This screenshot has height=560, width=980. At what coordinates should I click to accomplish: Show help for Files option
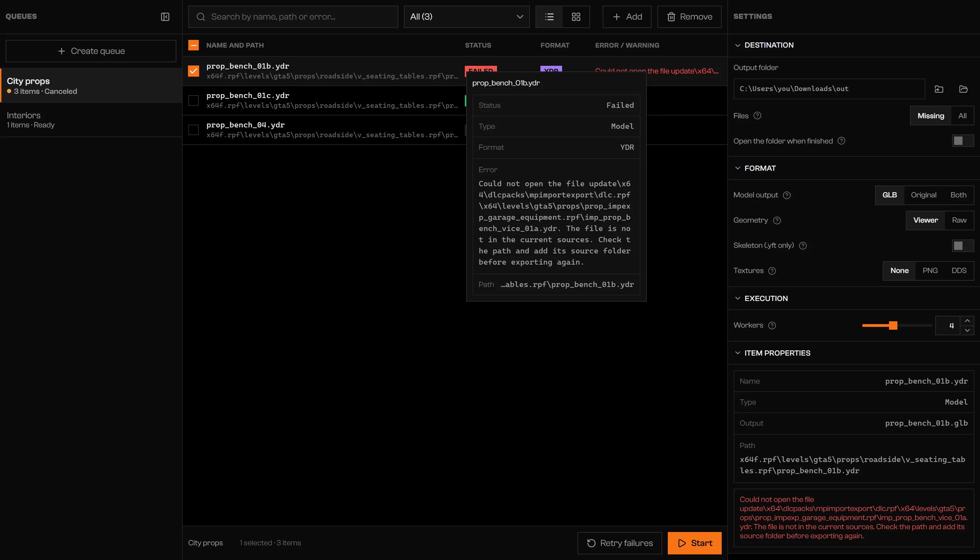click(x=757, y=116)
